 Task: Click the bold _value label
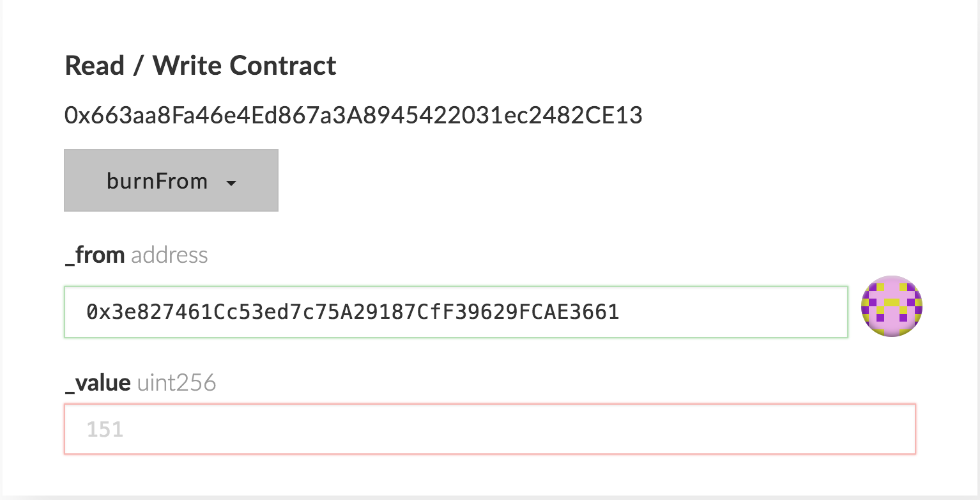coord(98,383)
